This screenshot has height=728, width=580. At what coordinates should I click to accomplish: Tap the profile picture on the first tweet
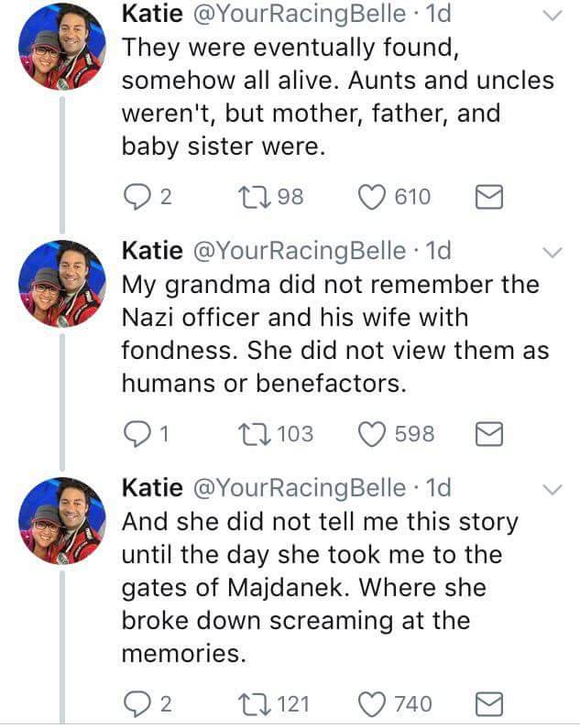pos(61,47)
